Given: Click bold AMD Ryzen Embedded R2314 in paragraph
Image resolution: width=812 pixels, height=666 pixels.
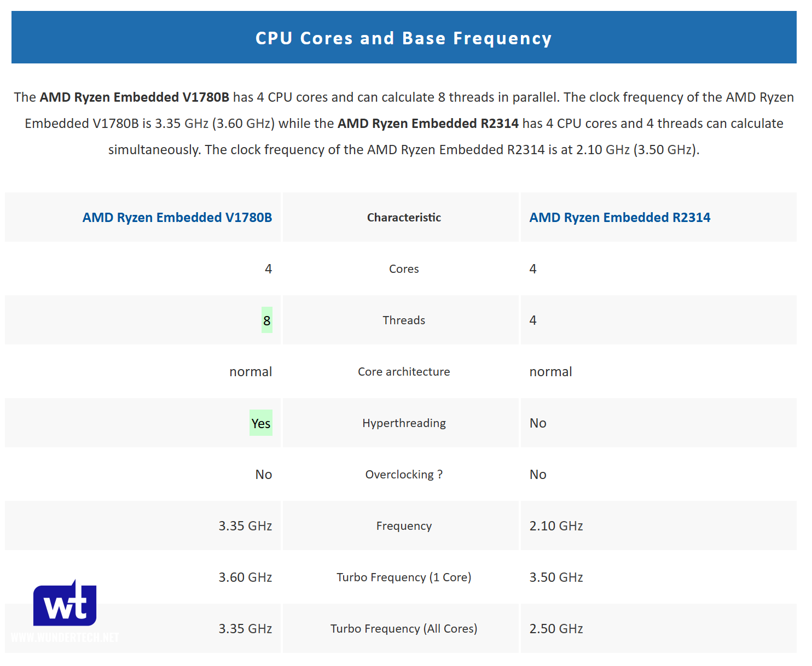Looking at the screenshot, I should tap(428, 124).
